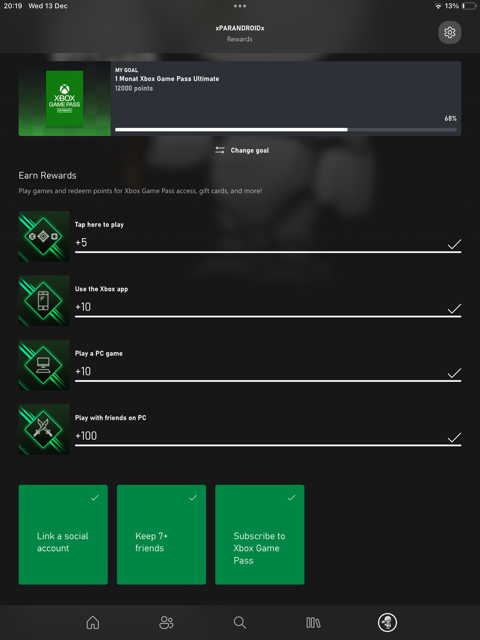
Task: Tap the 'Use the Xbox app' phone icon
Action: [x=44, y=301]
